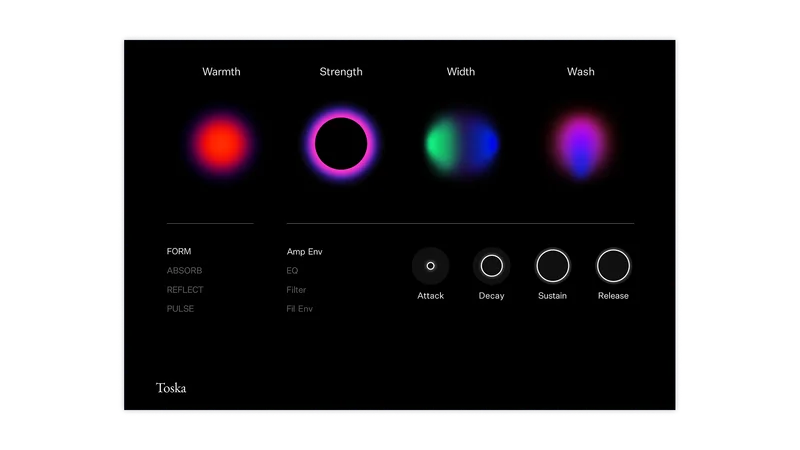The width and height of the screenshot is (800, 450).
Task: Adjust the Sustain knob
Action: click(553, 266)
